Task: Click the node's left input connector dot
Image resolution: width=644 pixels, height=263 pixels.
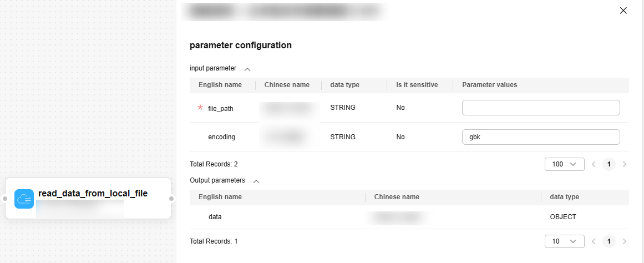Action: tap(4, 199)
